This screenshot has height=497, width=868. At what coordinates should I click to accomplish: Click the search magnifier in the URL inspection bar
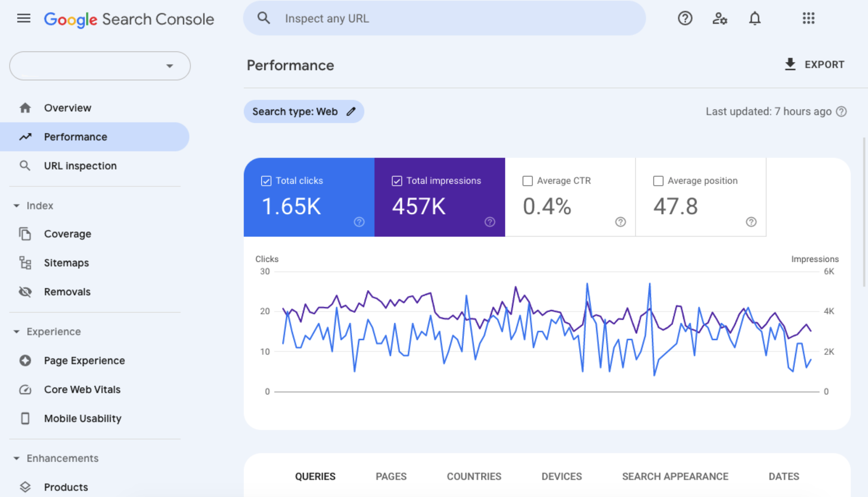pyautogui.click(x=264, y=18)
